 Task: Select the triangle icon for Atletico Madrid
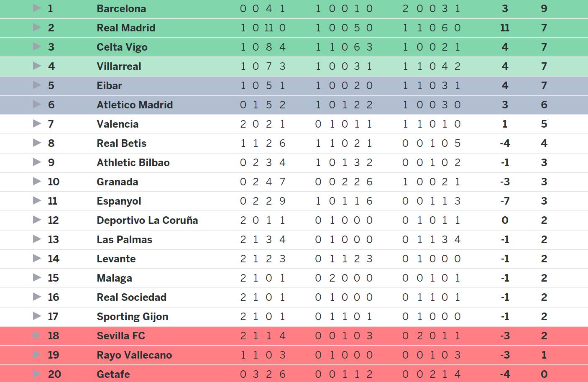pos(37,105)
